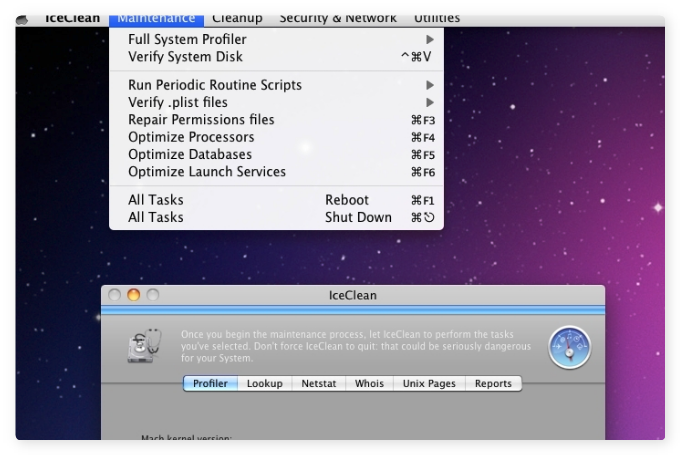The height and width of the screenshot is (455, 680).
Task: Expand Run Periodic Routine Scripts submenu
Action: coord(276,85)
